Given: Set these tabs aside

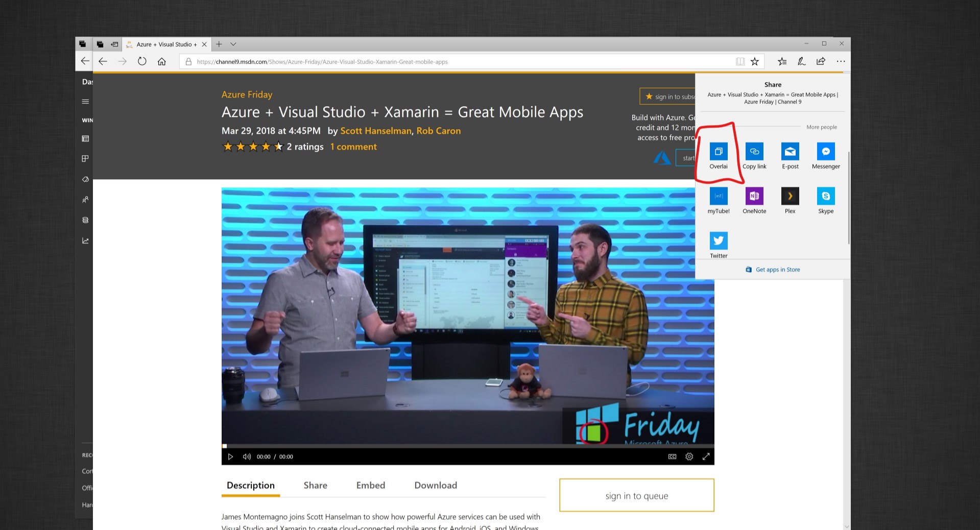Looking at the screenshot, I should tap(114, 44).
